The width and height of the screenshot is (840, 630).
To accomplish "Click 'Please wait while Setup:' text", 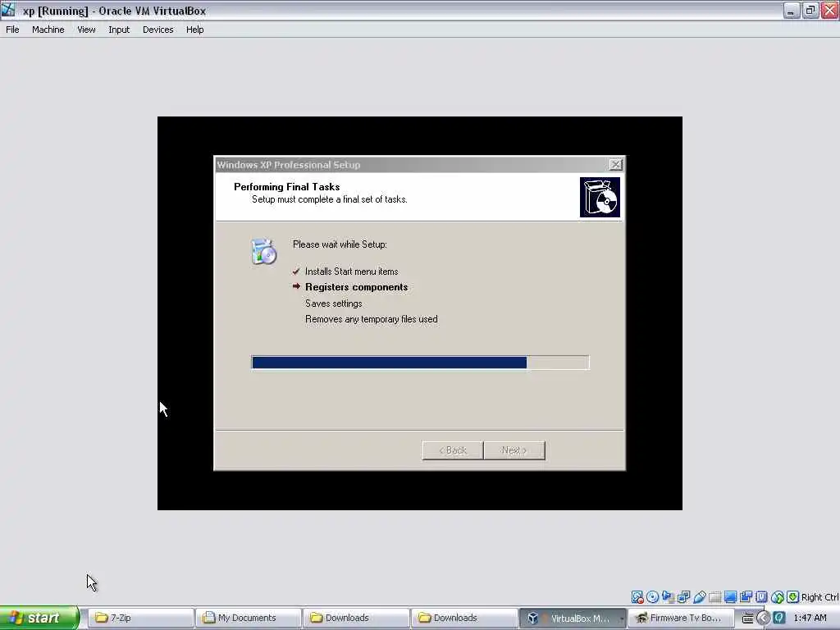I will [340, 244].
